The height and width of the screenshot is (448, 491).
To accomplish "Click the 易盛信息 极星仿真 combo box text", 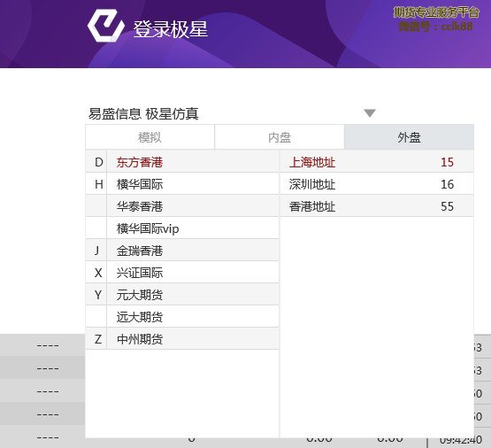I will 143,113.
